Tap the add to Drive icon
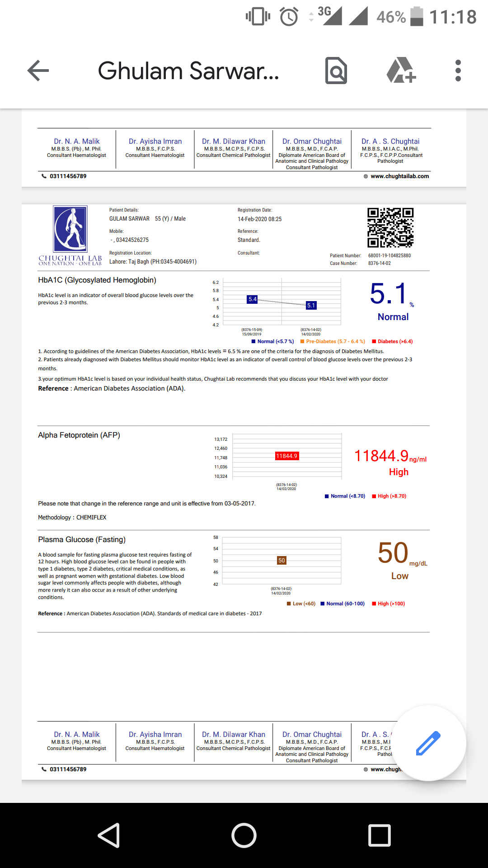Viewport: 488px width, 868px height. coord(401,70)
